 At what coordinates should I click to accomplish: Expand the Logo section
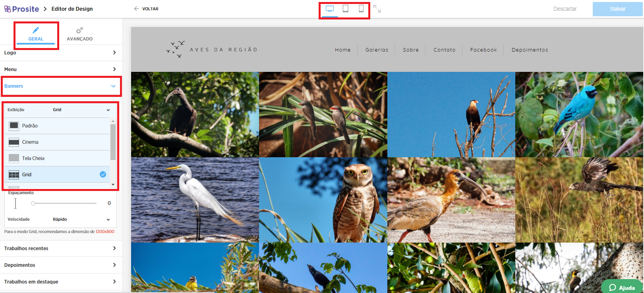(x=61, y=52)
